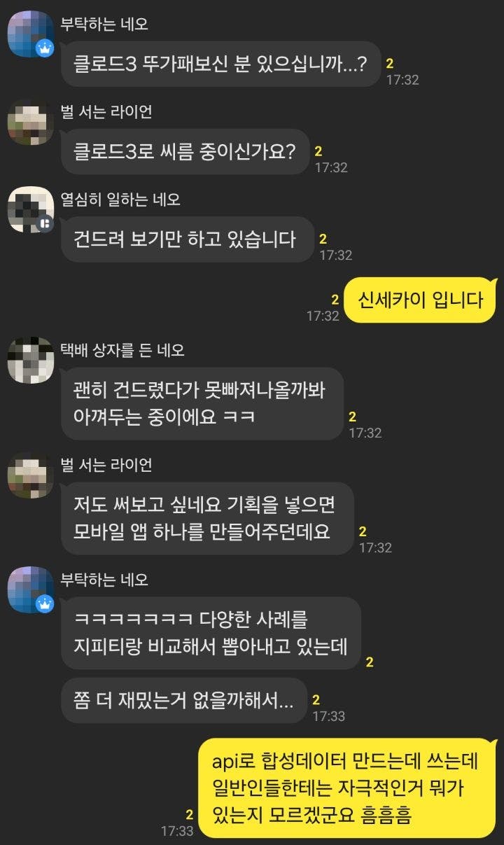This screenshot has height=845, width=504.
Task: Select the yellow '신세카이 입니다' bubble
Action: (x=420, y=300)
